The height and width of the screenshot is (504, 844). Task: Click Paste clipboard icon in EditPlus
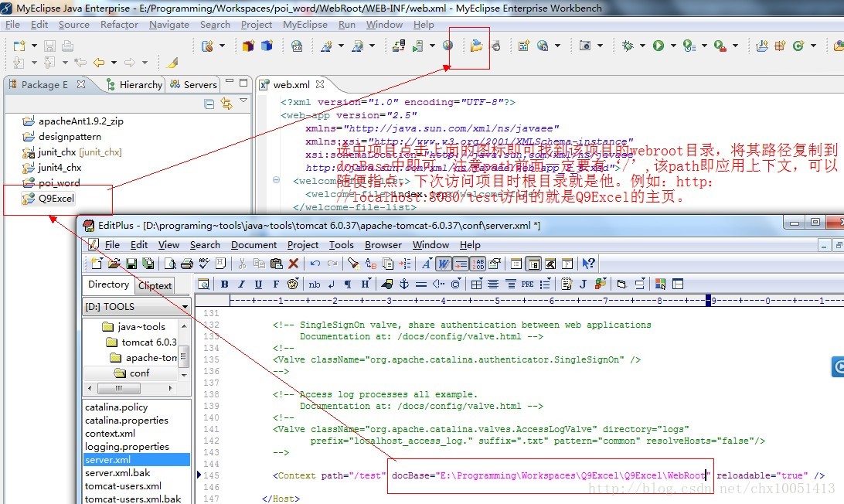(x=276, y=264)
